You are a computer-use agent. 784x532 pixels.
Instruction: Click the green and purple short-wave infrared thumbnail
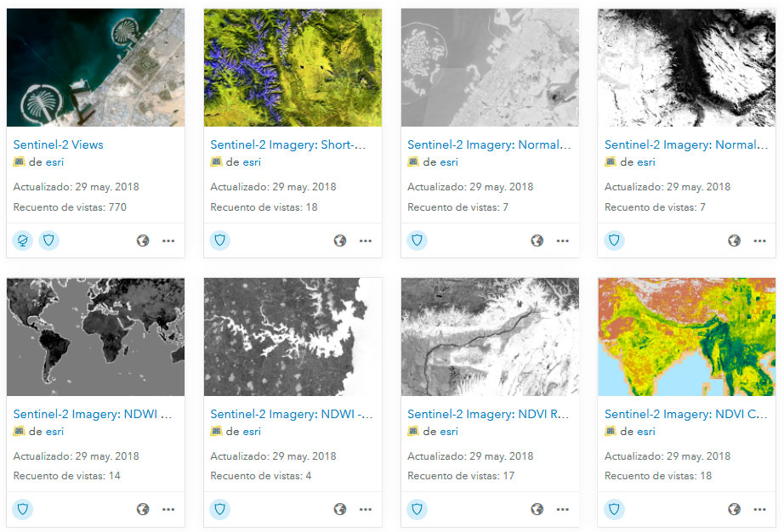(x=293, y=67)
